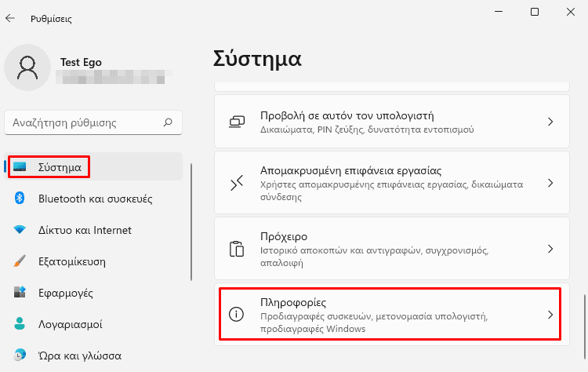Click the Ώρα και γλώσσα clock icon
The height and width of the screenshot is (372, 588).
coord(20,355)
